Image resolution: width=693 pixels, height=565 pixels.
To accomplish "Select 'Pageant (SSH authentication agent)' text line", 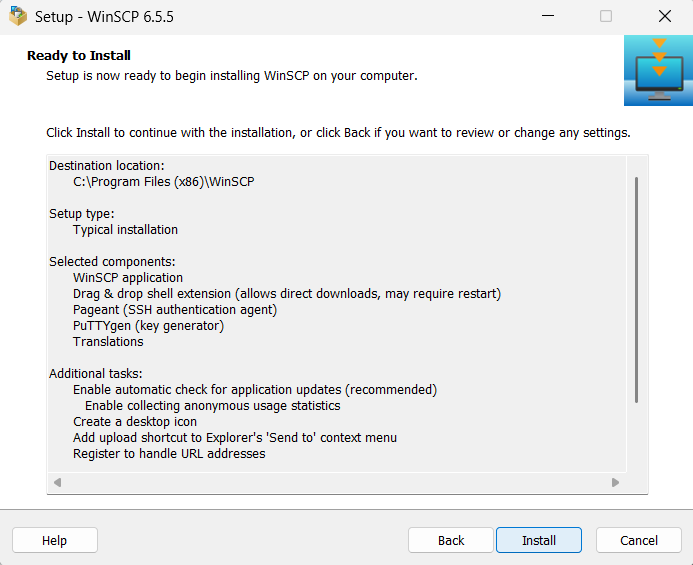I will click(174, 309).
